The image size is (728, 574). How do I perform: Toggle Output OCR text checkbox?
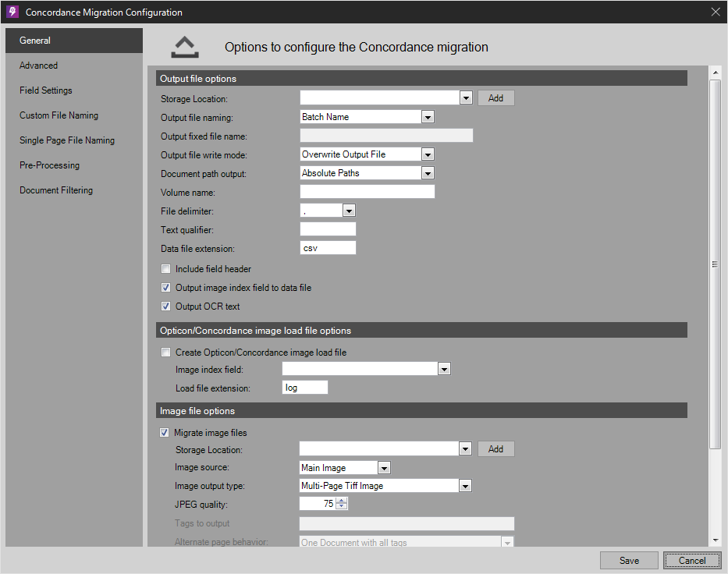coord(165,306)
